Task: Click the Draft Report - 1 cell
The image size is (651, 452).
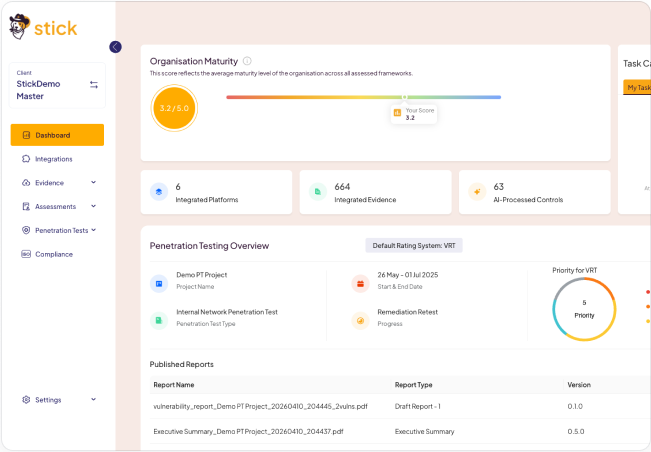Action: tap(418, 406)
